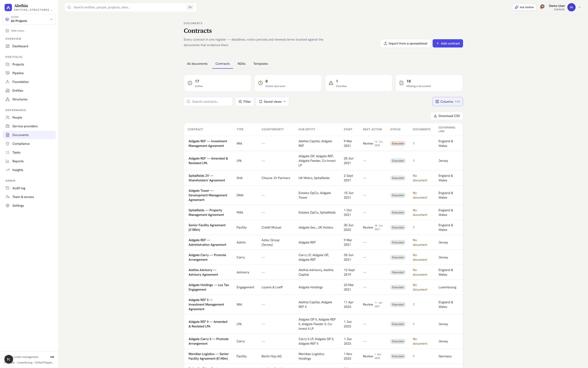Open the Columns 7/23 chooser

(448, 102)
